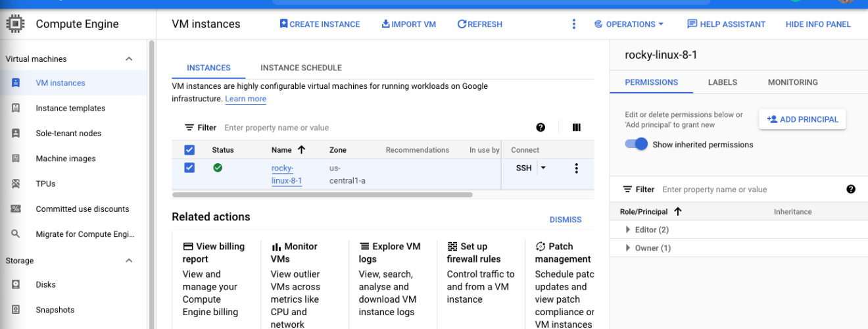Click the green running status icon
The width and height of the screenshot is (868, 329).
pyautogui.click(x=218, y=168)
